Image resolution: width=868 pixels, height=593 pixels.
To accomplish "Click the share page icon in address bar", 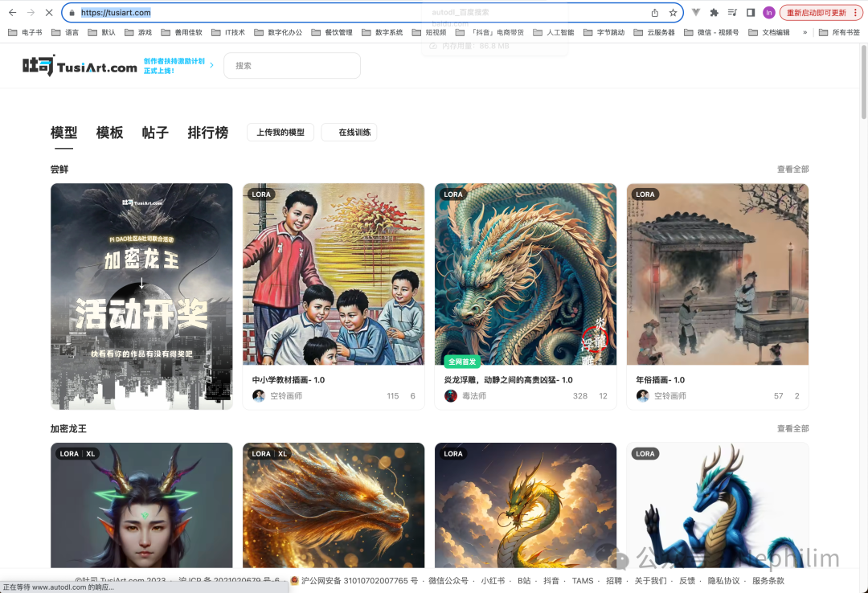I will pyautogui.click(x=655, y=13).
